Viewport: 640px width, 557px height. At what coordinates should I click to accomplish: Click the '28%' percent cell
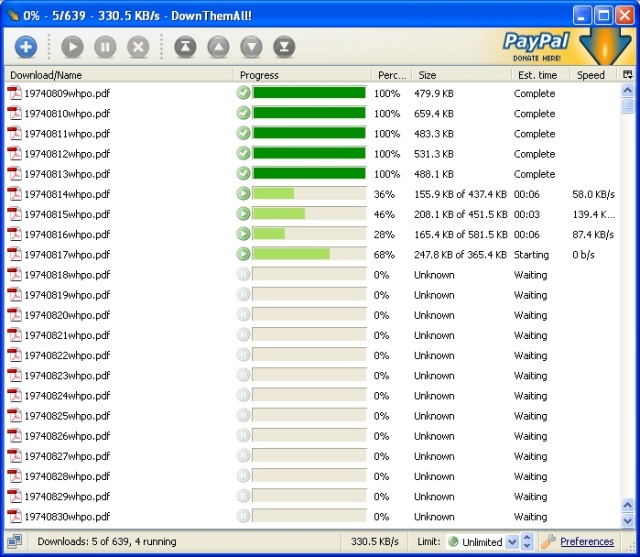pos(384,235)
